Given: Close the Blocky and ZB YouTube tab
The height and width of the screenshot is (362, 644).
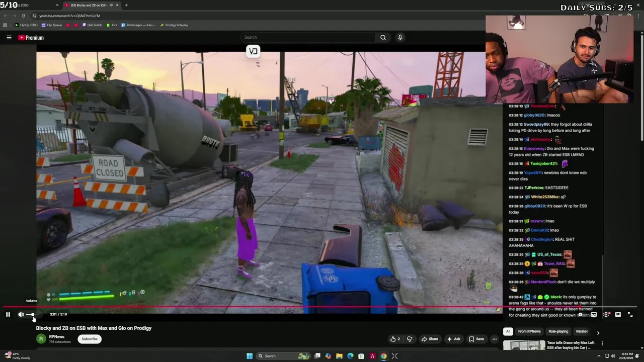Looking at the screenshot, I should pyautogui.click(x=117, y=5).
